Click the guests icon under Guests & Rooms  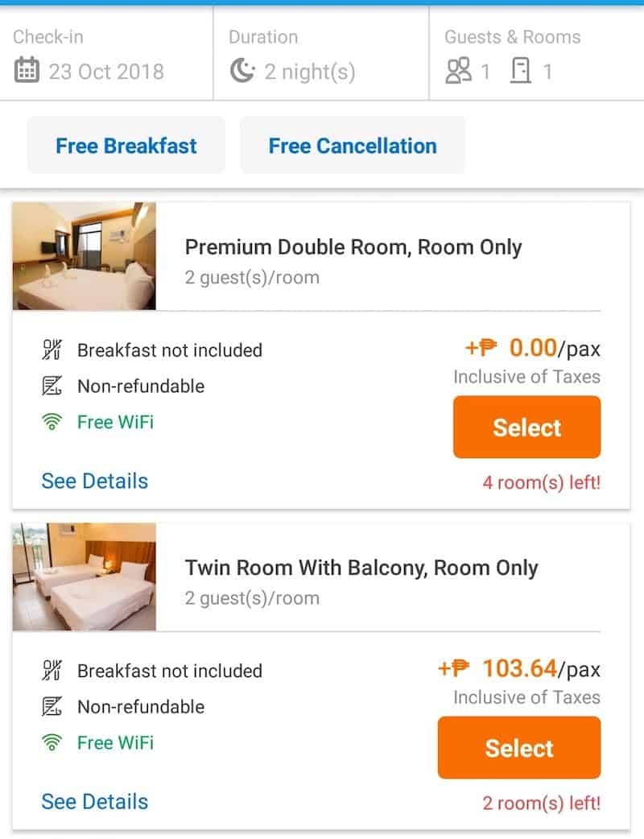pos(458,72)
